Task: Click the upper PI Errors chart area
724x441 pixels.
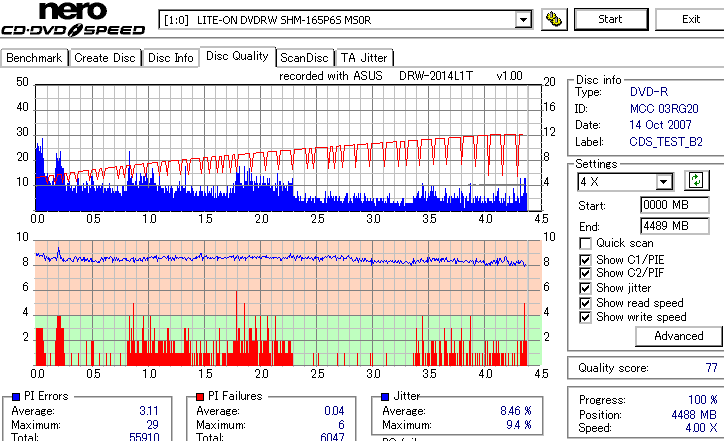Action: tap(288, 148)
